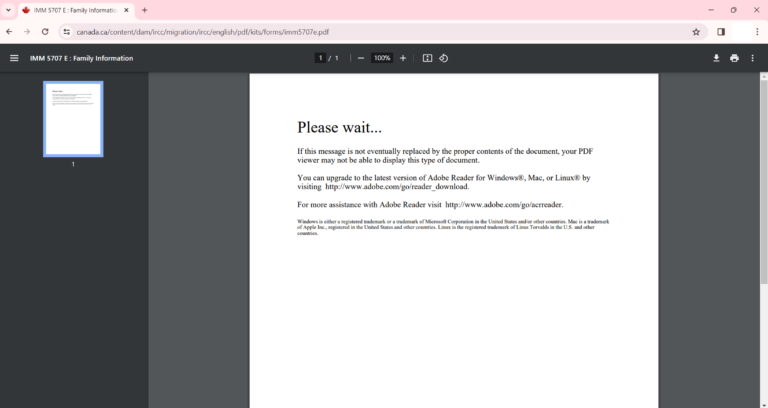Zoom in with the plus icon
This screenshot has width=768, height=408.
tap(403, 58)
